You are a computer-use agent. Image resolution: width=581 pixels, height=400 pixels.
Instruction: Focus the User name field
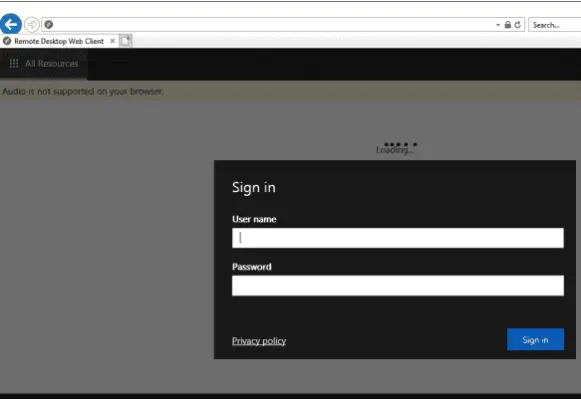pyautogui.click(x=398, y=238)
